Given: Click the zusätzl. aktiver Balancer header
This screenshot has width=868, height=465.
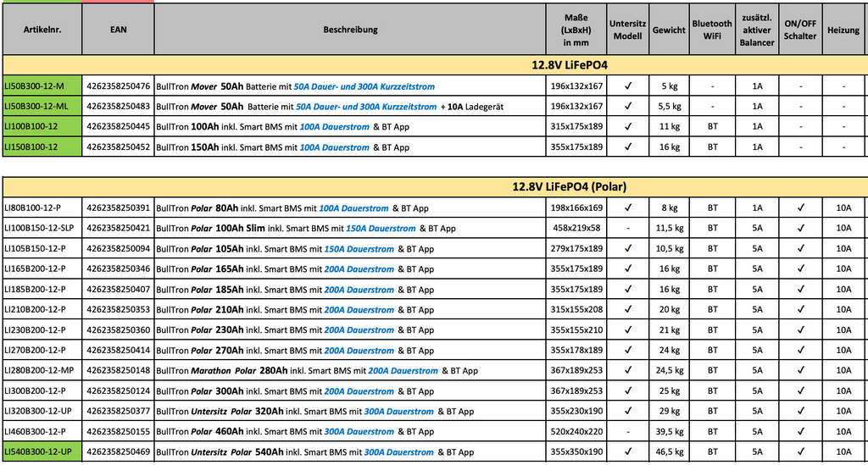Looking at the screenshot, I should [756, 30].
